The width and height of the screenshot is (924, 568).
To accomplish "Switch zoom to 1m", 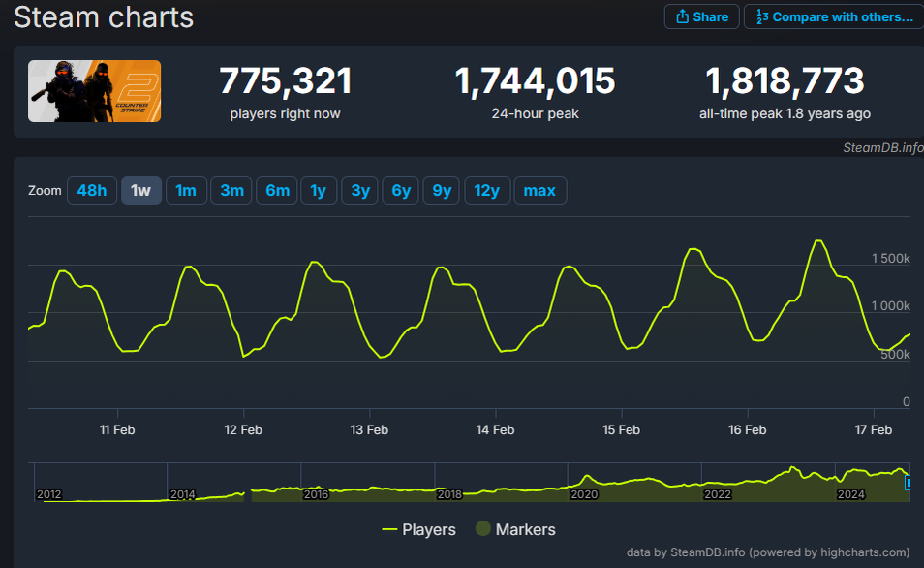I will [186, 191].
